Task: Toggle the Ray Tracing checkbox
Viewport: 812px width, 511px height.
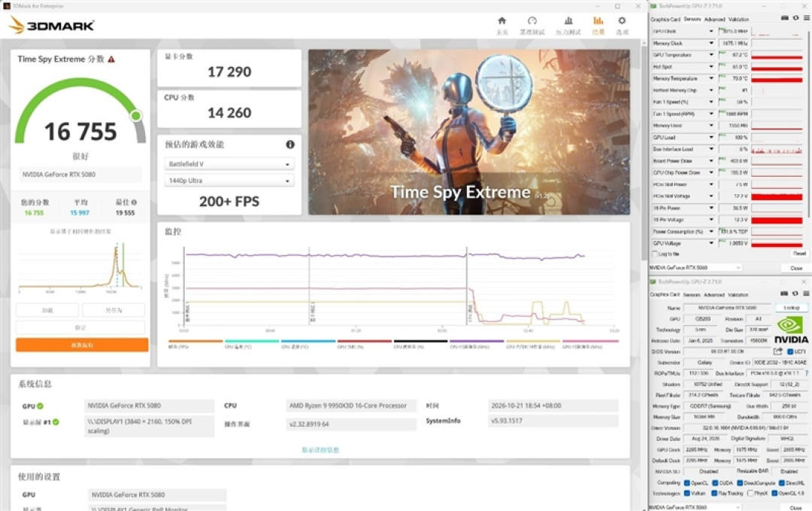Action: pyautogui.click(x=714, y=494)
